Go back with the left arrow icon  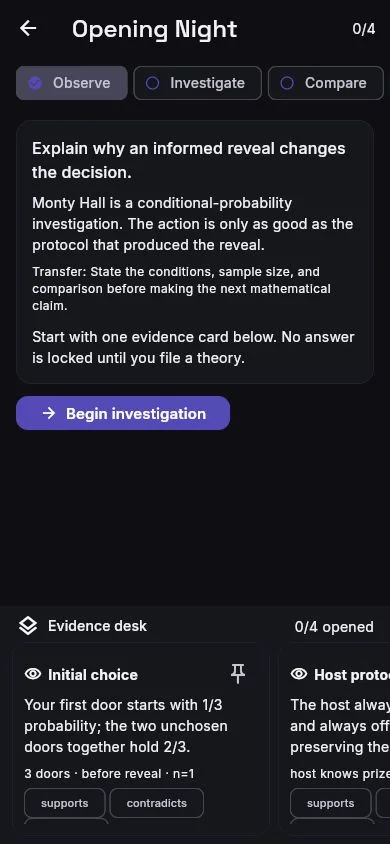(28, 29)
